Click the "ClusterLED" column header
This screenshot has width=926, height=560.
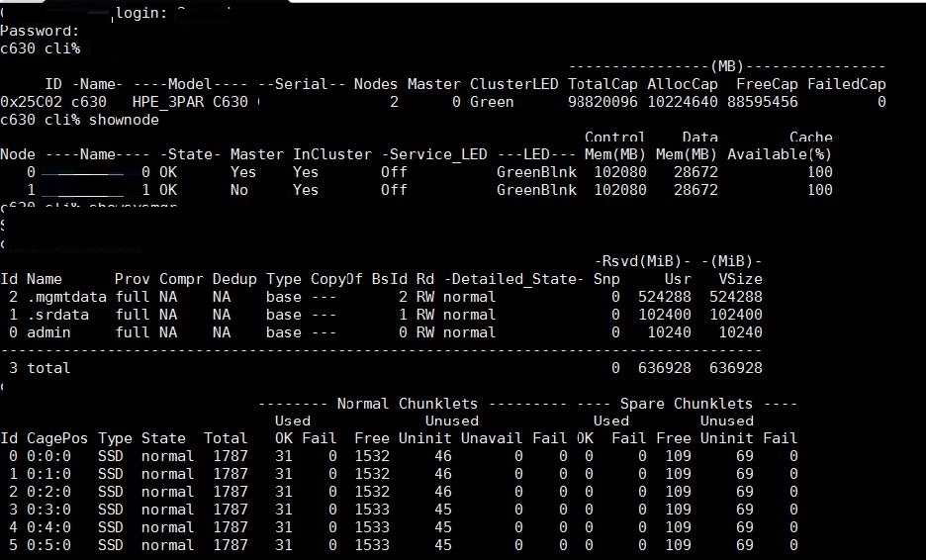[513, 84]
